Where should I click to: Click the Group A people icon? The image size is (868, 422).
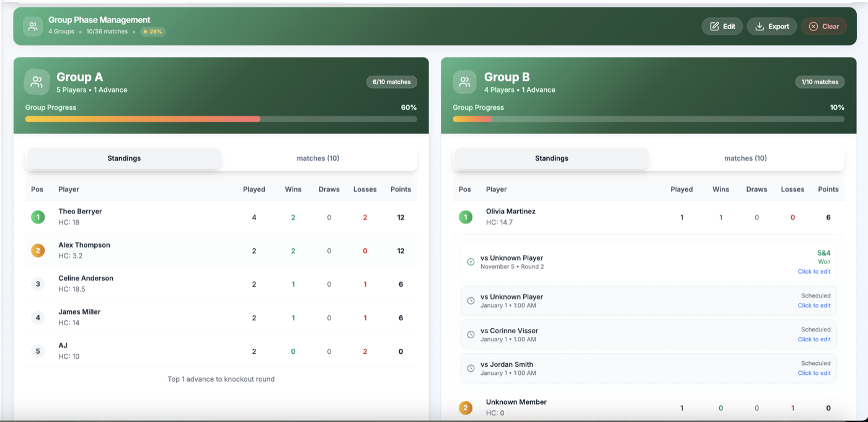click(x=37, y=82)
